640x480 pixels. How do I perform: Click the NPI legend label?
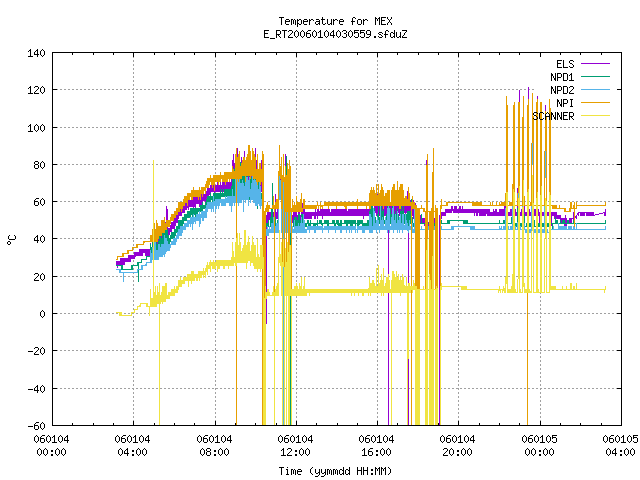pos(565,103)
